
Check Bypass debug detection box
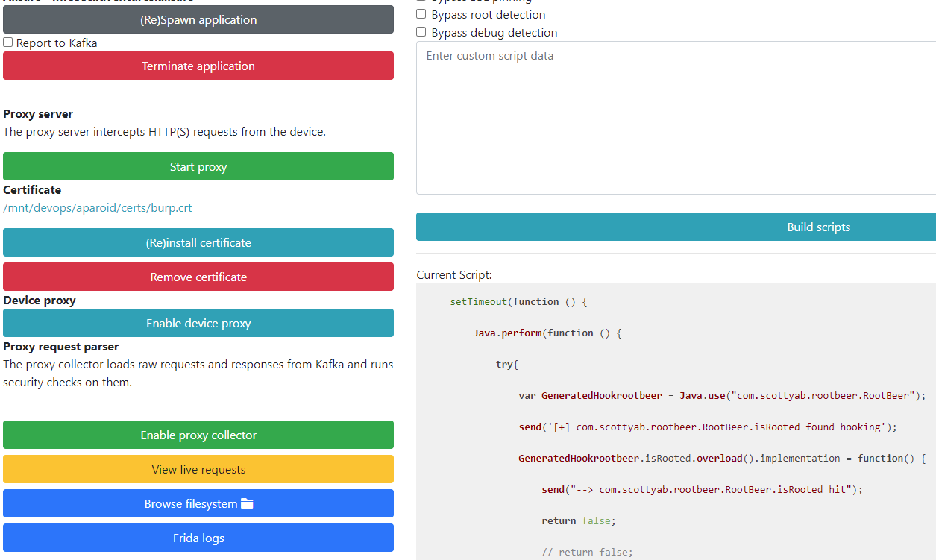pos(421,33)
